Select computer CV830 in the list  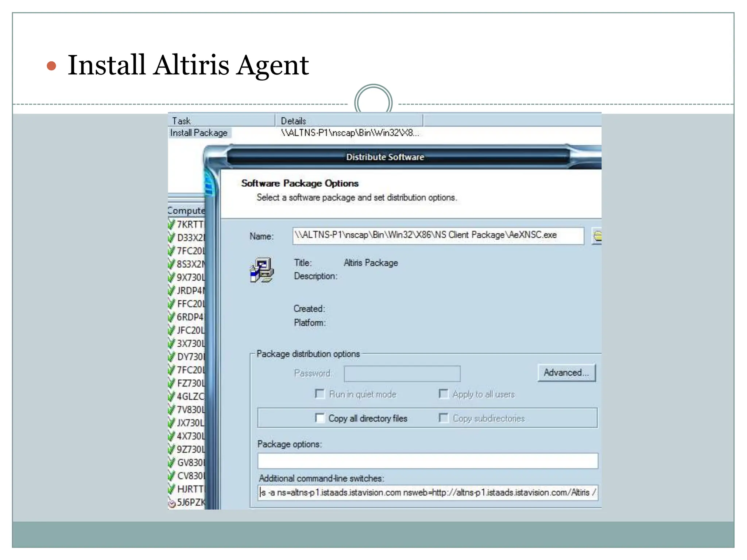click(x=190, y=476)
